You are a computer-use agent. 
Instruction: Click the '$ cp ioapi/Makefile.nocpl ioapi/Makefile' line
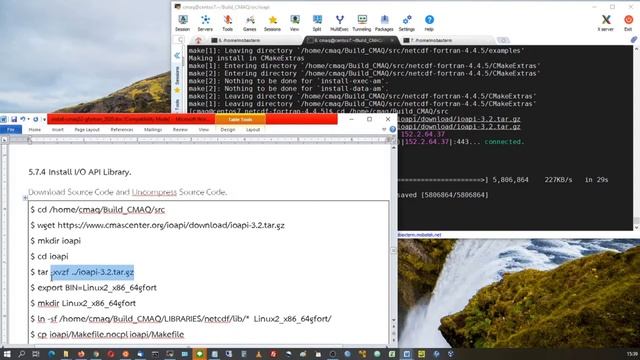pyautogui.click(x=107, y=334)
